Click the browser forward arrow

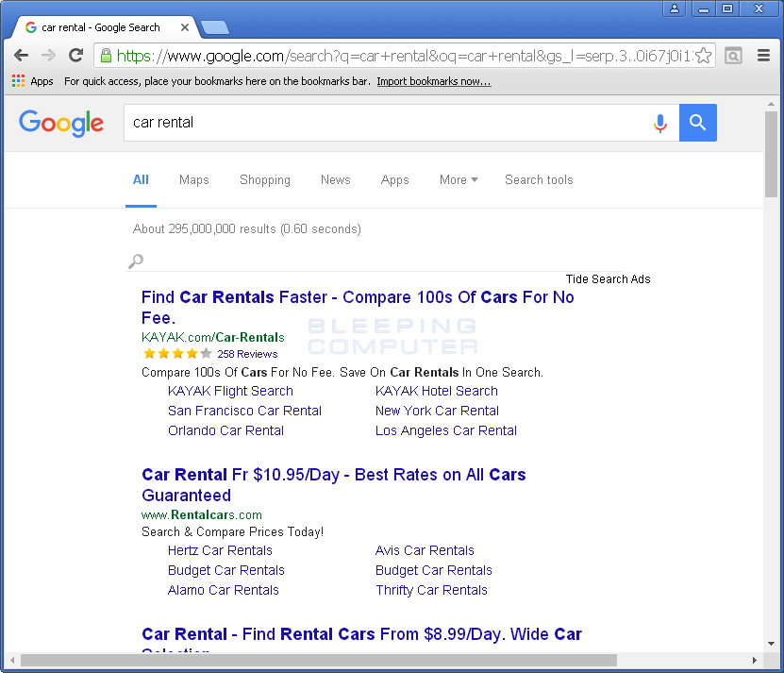pos(48,56)
